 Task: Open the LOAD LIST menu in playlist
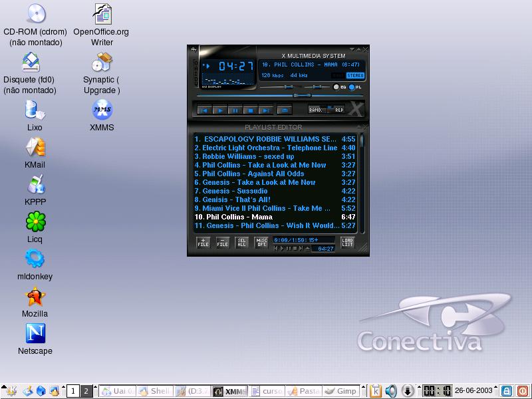point(347,243)
